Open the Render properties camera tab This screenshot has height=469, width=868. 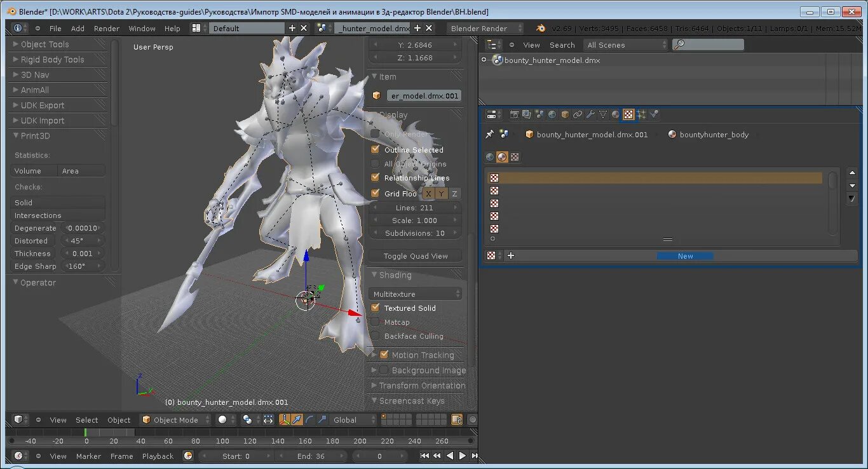pos(514,114)
